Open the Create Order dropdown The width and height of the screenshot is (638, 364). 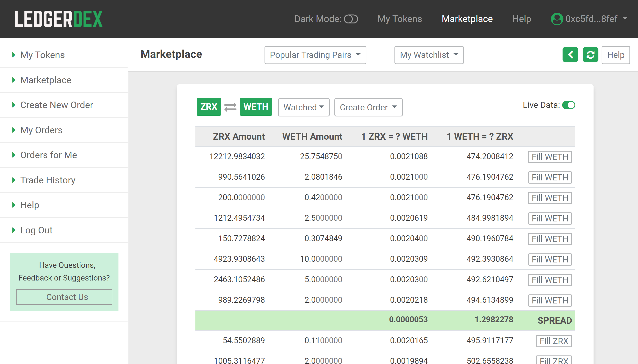click(x=368, y=107)
